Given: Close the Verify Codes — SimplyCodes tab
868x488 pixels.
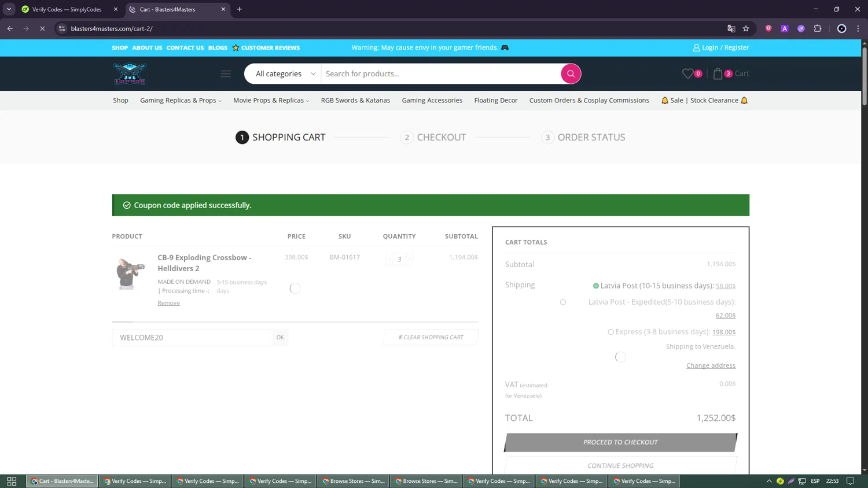Looking at the screenshot, I should 116,9.
